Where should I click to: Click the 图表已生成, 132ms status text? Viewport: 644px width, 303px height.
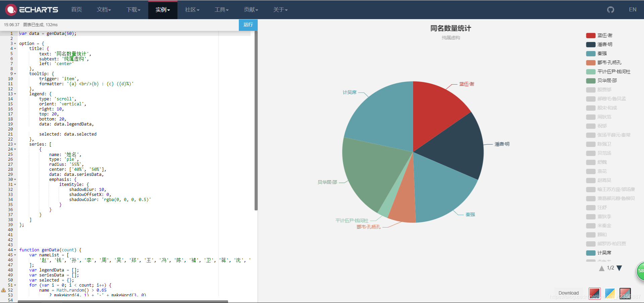pos(40,25)
